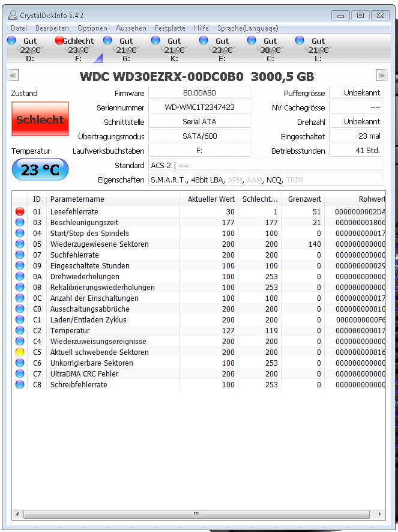
Task: Select the Lesefehlerrate row text
Action: click(x=74, y=212)
